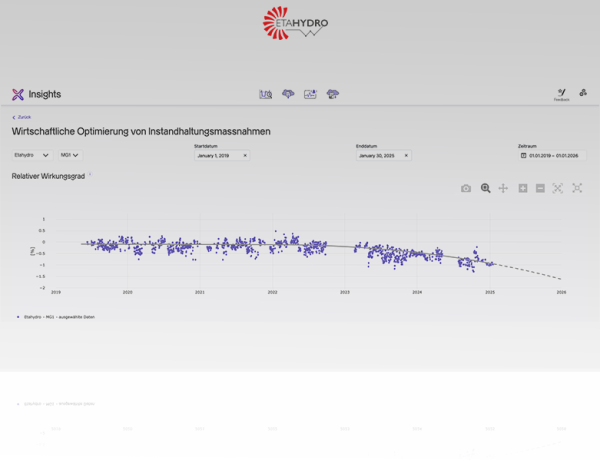Click the 2026 label on the x-axis
This screenshot has height=460, width=600.
point(561,292)
